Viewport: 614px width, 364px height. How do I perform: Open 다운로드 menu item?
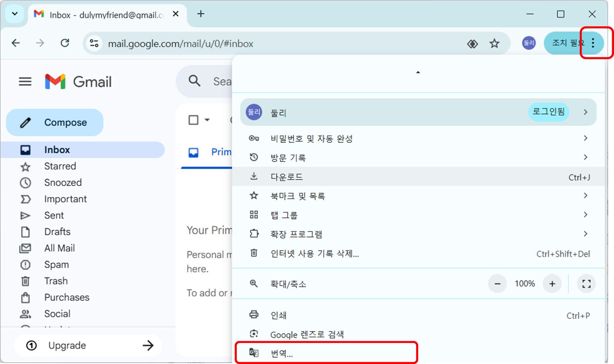point(418,177)
